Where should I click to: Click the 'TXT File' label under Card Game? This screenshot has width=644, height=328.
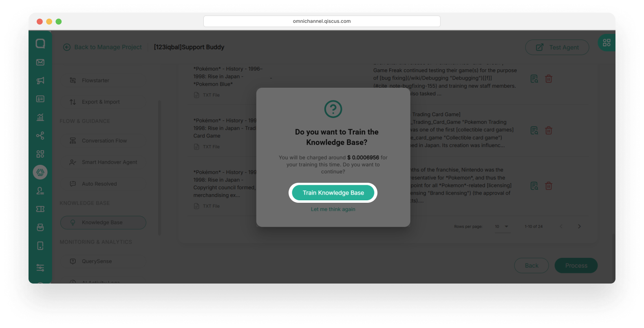coord(211,147)
